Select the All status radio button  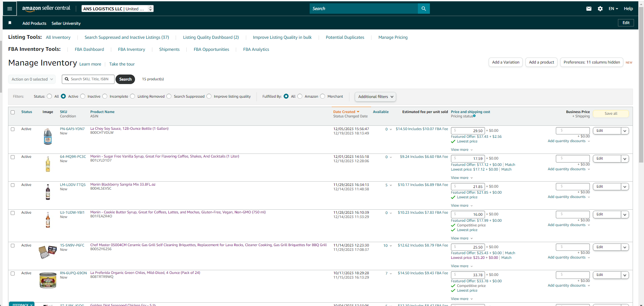pyautogui.click(x=49, y=96)
